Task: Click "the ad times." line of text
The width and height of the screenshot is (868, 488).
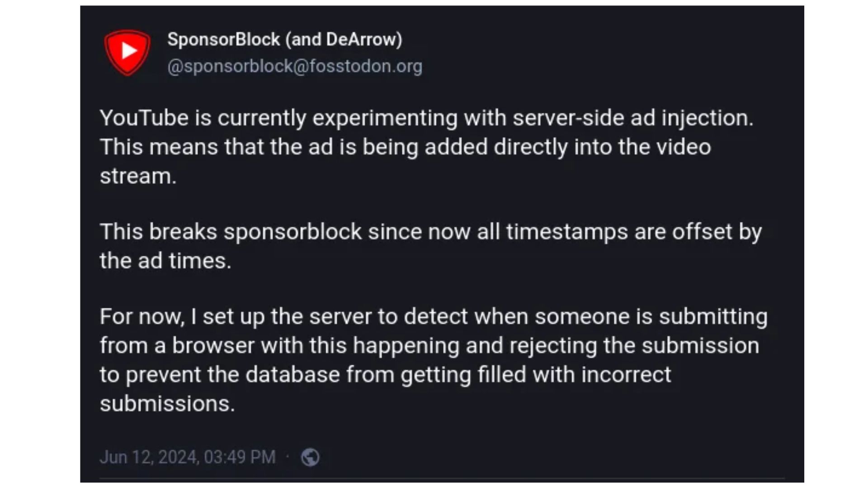Action: click(x=165, y=261)
